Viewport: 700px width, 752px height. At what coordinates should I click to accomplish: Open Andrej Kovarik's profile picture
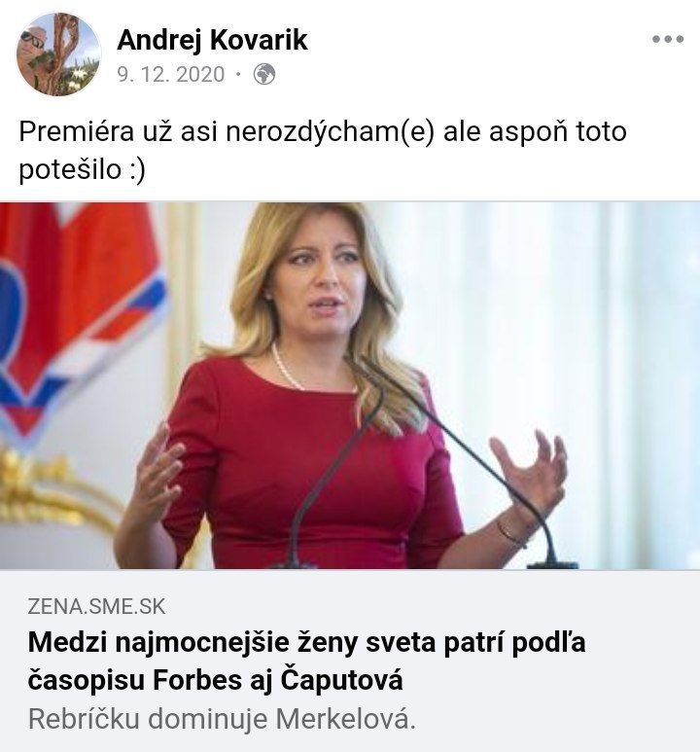[59, 54]
